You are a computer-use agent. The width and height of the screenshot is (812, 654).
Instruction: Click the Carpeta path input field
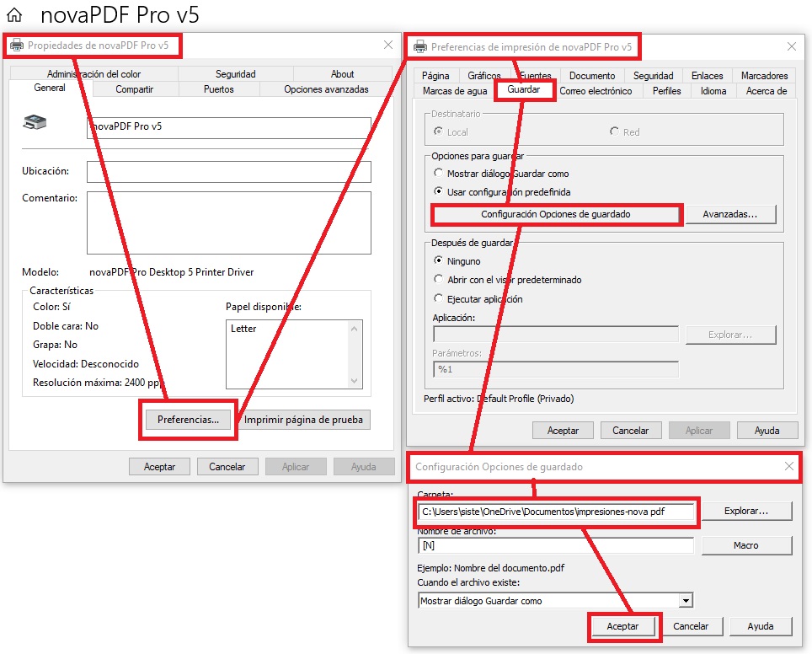coord(556,512)
